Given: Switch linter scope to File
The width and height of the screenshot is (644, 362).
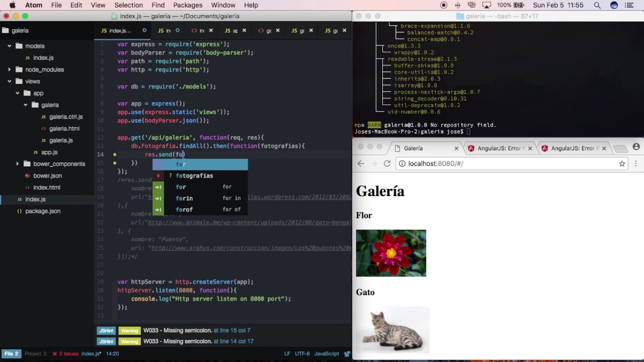Looking at the screenshot, I should tap(11, 353).
